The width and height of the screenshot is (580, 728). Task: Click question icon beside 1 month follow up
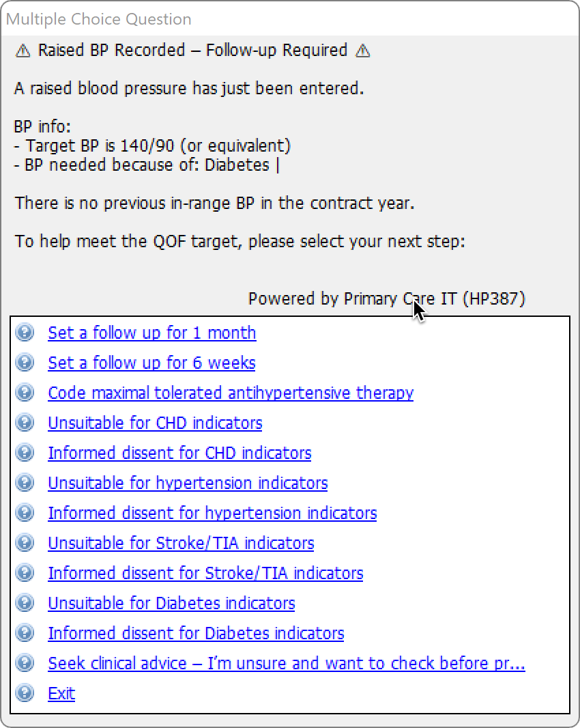25,333
